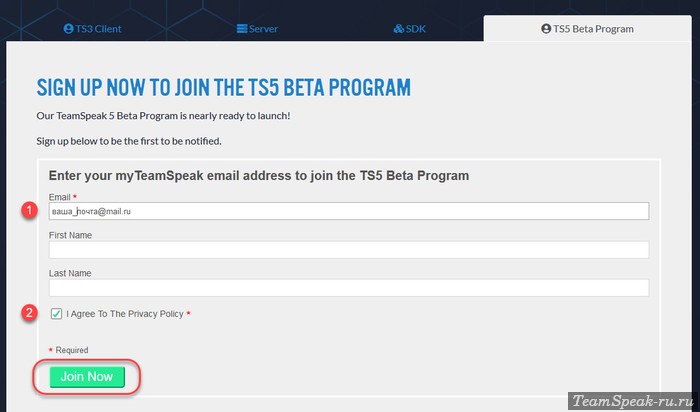700x412 pixels.
Task: Click the 'Enter your myTeamSpeak email address' heading
Action: 259,176
